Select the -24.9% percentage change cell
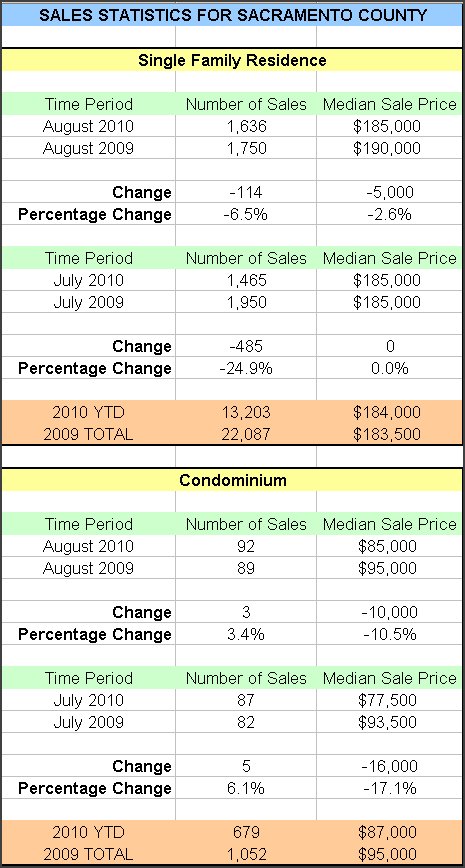The height and width of the screenshot is (868, 465). 246,368
